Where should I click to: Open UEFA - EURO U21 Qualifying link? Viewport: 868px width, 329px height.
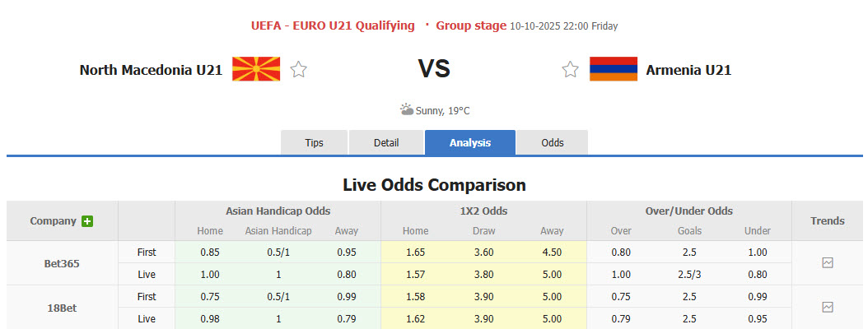333,25
